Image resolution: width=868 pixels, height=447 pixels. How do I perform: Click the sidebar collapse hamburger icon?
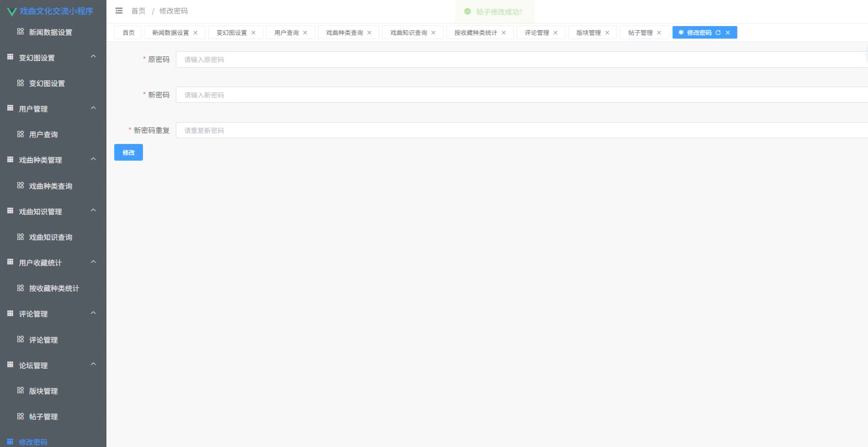(119, 10)
